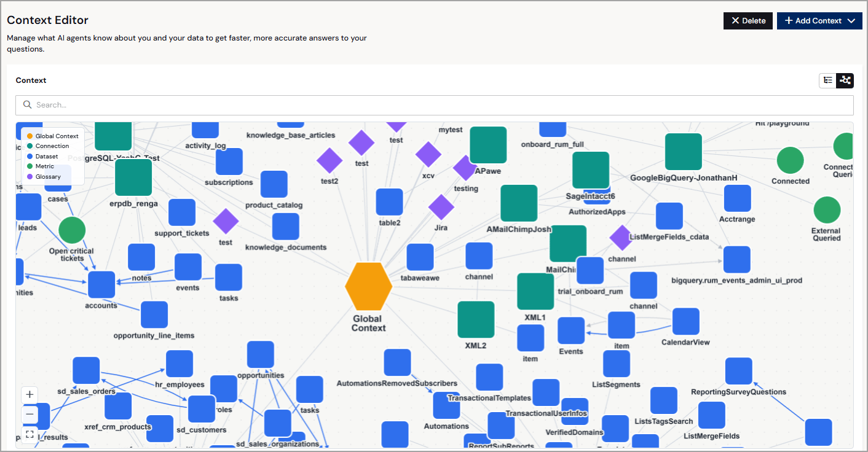Select the Events dataset node

pyautogui.click(x=571, y=330)
